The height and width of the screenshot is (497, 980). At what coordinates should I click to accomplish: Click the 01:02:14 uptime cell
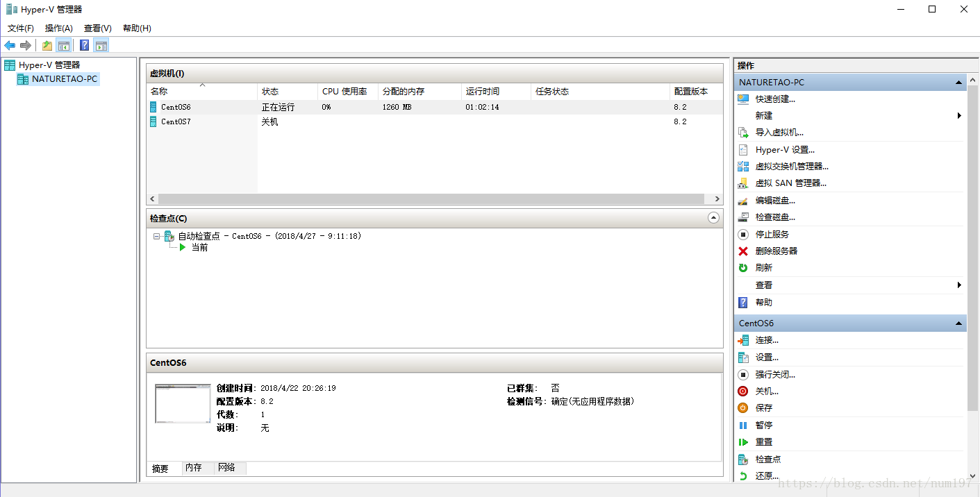(482, 107)
